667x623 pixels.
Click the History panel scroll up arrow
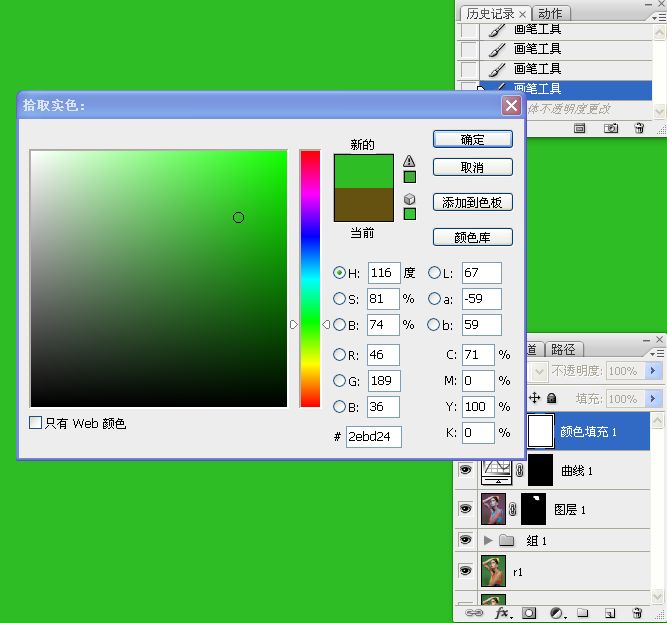(659, 32)
